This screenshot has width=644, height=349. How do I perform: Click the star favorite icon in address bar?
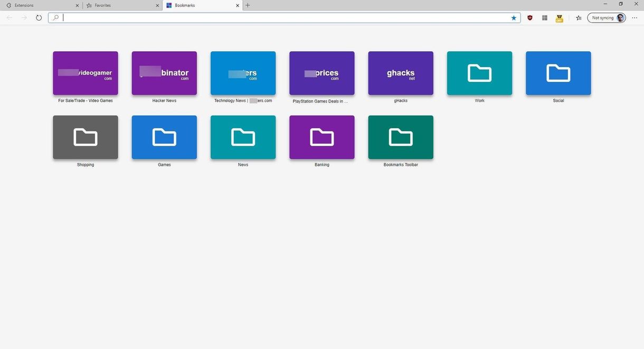[x=514, y=17]
